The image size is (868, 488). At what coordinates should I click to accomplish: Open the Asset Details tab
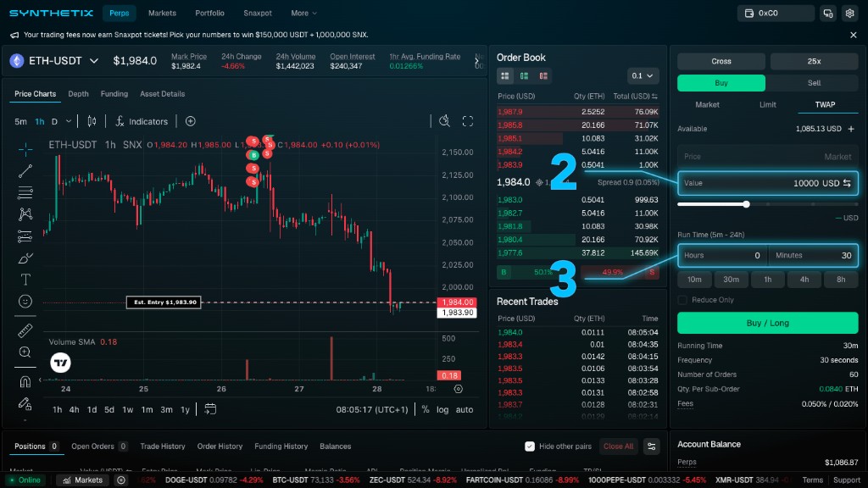click(x=162, y=94)
